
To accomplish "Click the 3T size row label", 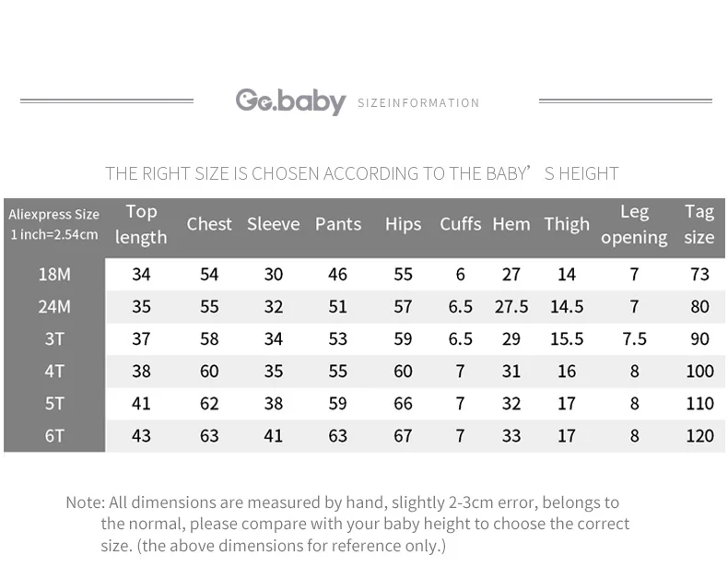I will (54, 339).
